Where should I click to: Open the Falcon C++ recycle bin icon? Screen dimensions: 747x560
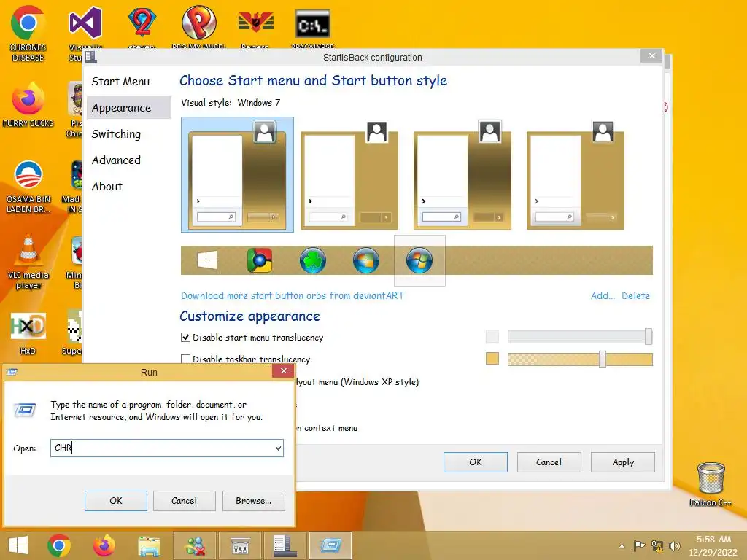[711, 483]
